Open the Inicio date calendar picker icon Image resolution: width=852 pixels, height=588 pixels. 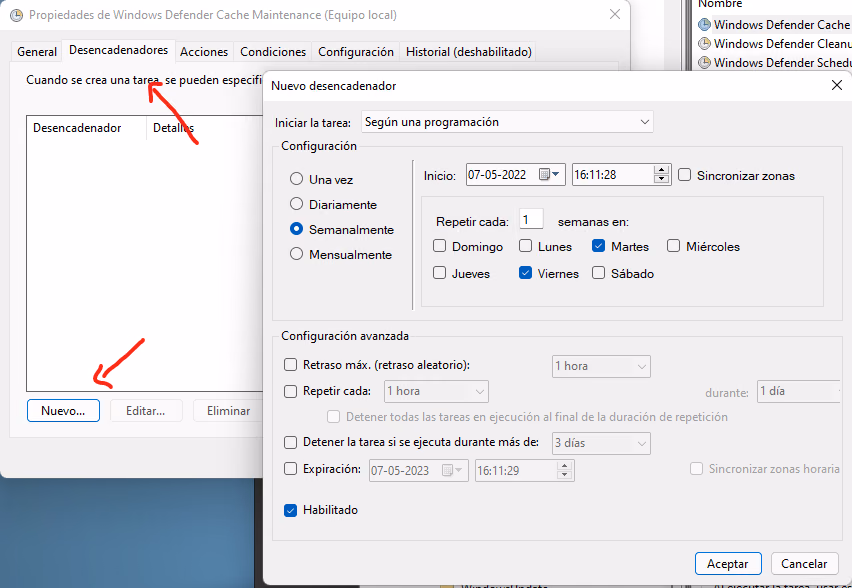[x=549, y=174]
